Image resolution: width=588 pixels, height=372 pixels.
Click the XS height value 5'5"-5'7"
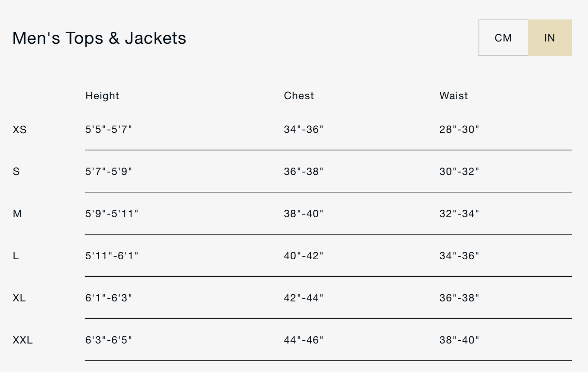coord(108,129)
